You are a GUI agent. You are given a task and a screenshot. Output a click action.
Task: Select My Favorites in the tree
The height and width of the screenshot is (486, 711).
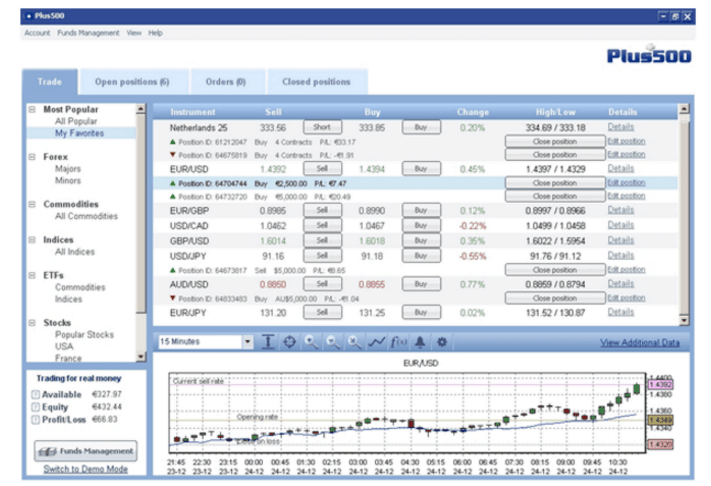[x=79, y=133]
